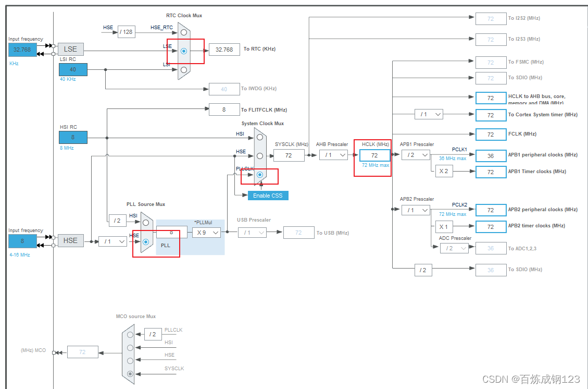Click the X 2 APB1 timer multiplier box
Viewport: 588px width, 389px height.
[x=443, y=171]
